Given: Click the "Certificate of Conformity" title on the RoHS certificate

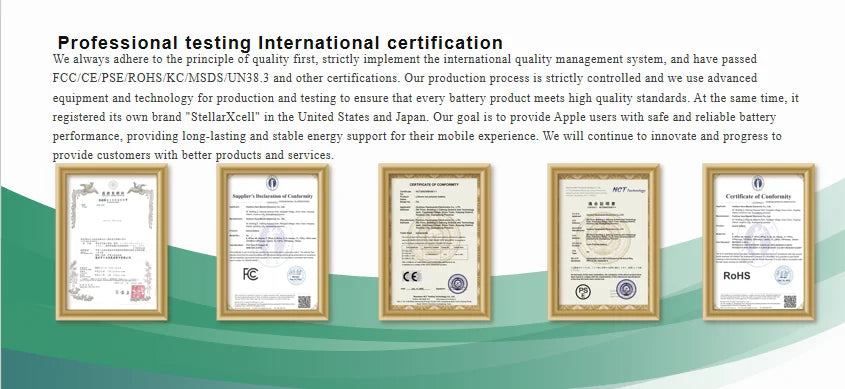Looking at the screenshot, I should [758, 196].
